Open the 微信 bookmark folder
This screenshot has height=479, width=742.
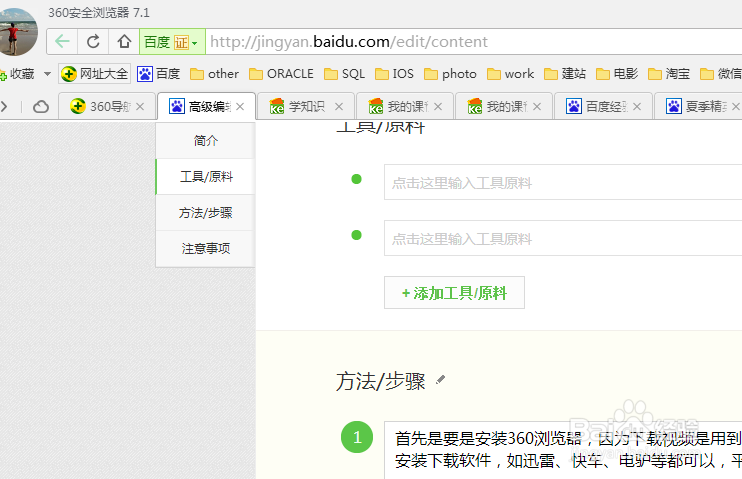coord(721,74)
